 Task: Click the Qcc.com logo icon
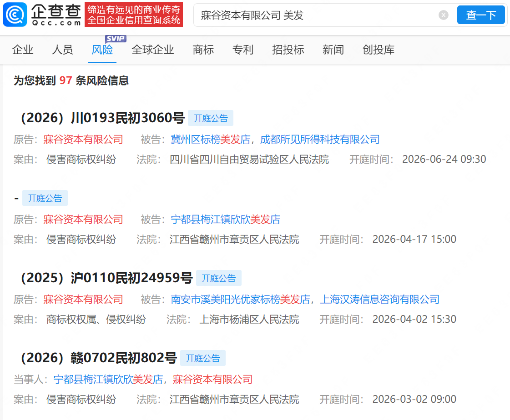pyautogui.click(x=15, y=15)
